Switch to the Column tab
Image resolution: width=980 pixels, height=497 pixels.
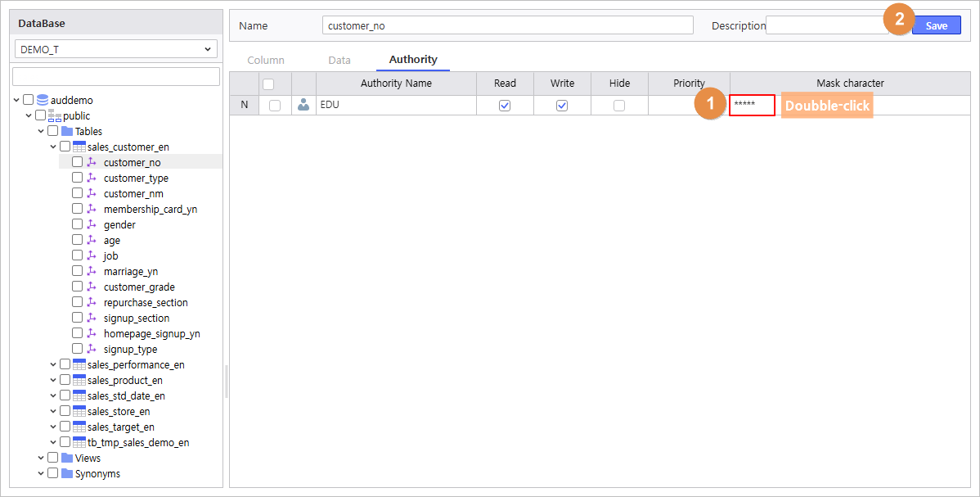tap(266, 60)
